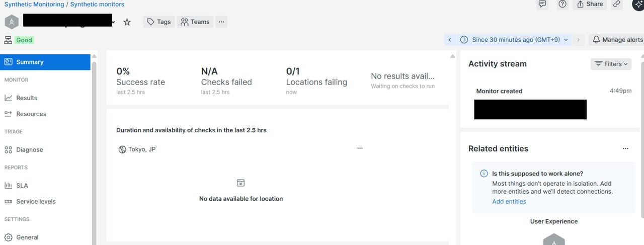644x245 pixels.
Task: Navigate to Synthetic Monitoring breadcrumb
Action: pyautogui.click(x=34, y=4)
